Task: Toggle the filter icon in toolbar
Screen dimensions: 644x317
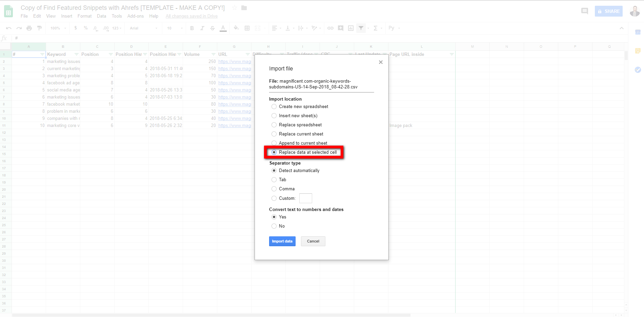Action: click(x=361, y=28)
